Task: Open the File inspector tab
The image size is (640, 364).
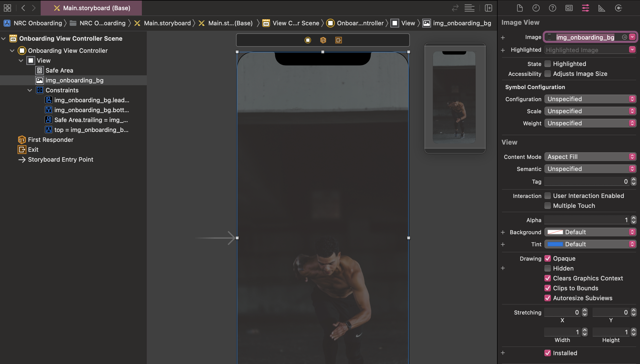Action: tap(520, 8)
